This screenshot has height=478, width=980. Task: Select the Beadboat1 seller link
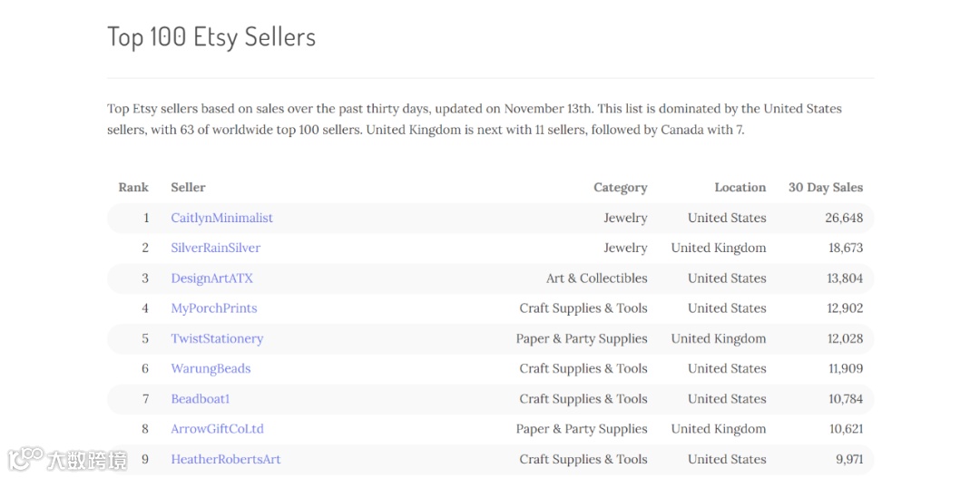(201, 399)
